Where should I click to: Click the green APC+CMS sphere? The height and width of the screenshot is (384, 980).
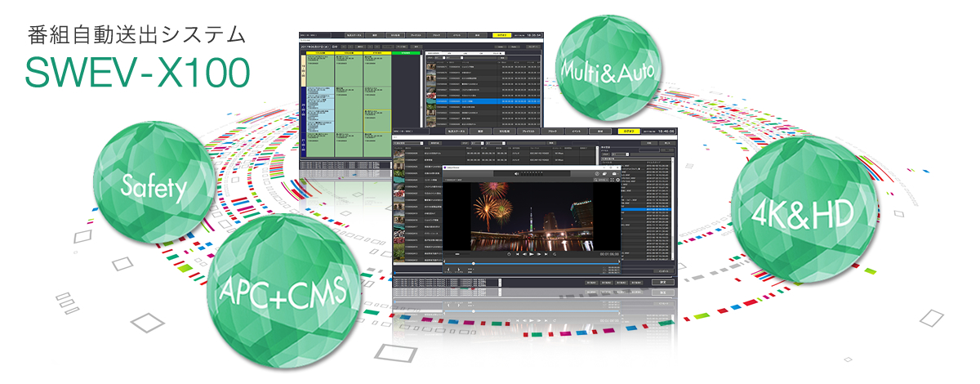click(x=283, y=289)
